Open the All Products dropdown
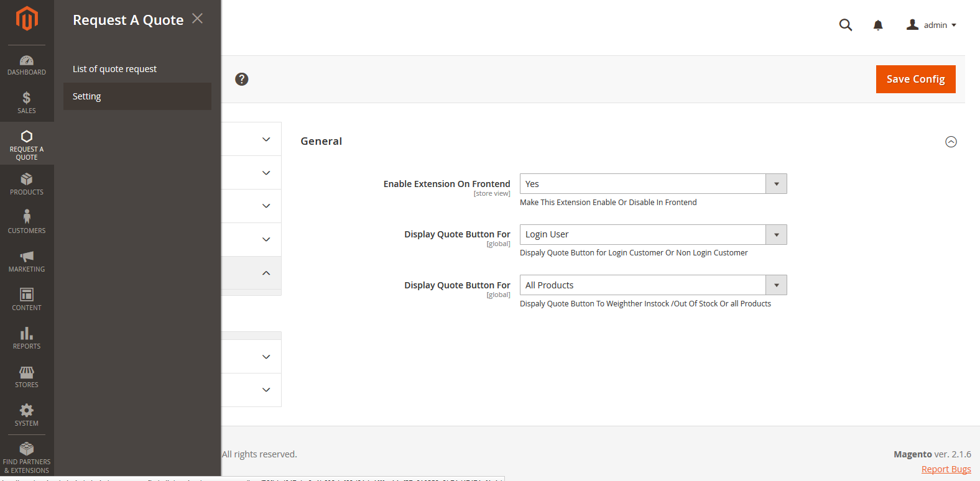 click(653, 285)
